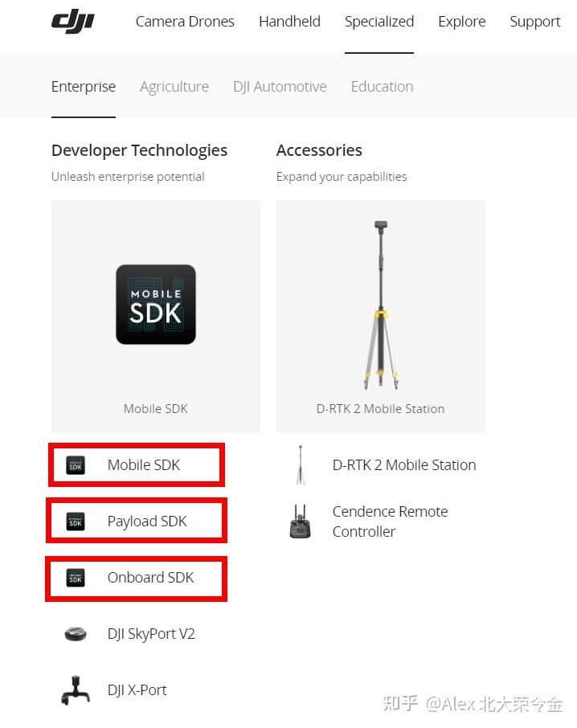Open the Specialized menu
The width and height of the screenshot is (577, 728).
tap(379, 22)
